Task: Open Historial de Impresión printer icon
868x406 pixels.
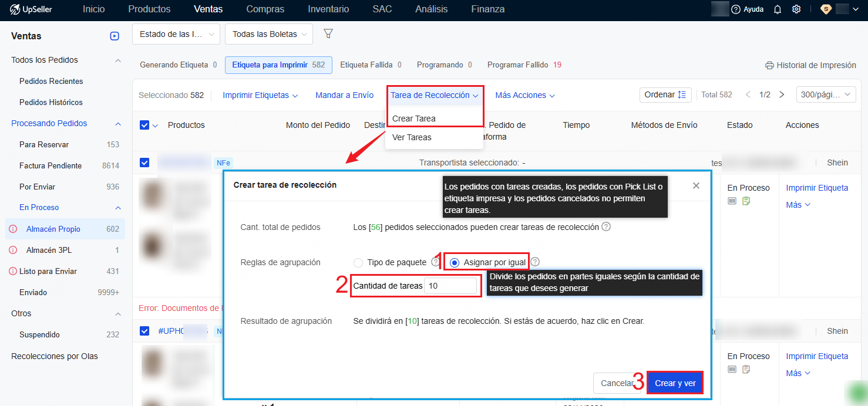Action: [x=769, y=65]
